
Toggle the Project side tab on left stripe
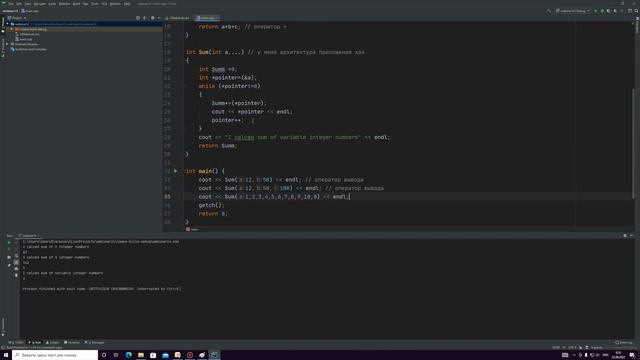[x=3, y=24]
